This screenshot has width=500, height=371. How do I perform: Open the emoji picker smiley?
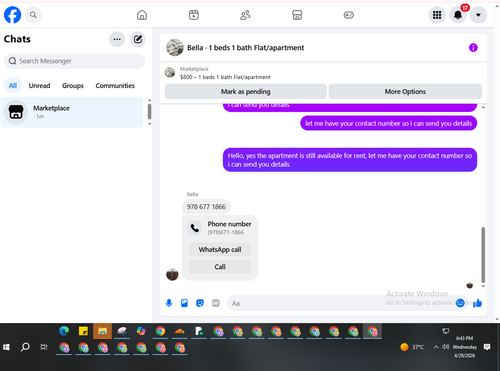[x=460, y=303]
